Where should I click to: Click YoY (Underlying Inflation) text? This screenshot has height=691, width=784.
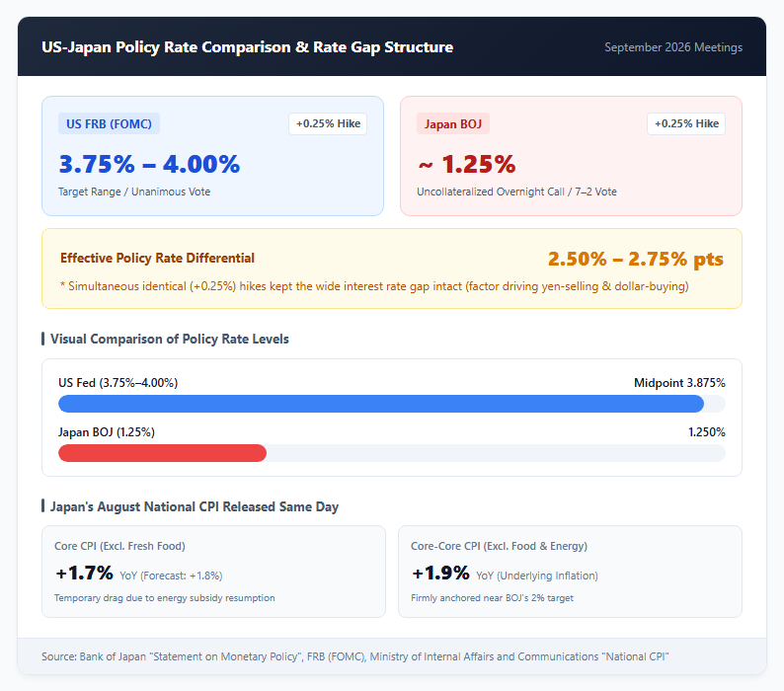click(x=537, y=576)
